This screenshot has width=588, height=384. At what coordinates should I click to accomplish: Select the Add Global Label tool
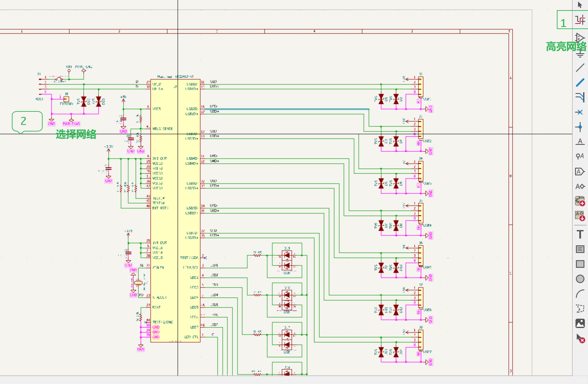coord(580,171)
